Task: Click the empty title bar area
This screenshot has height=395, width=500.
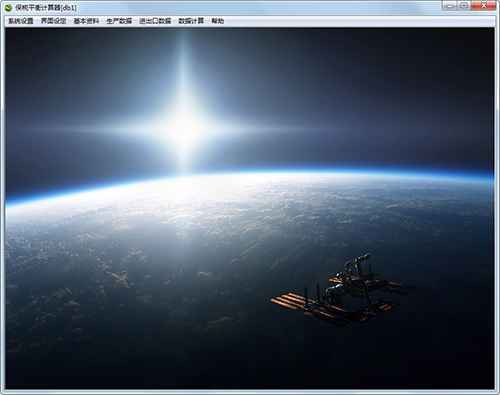Action: [x=260, y=7]
